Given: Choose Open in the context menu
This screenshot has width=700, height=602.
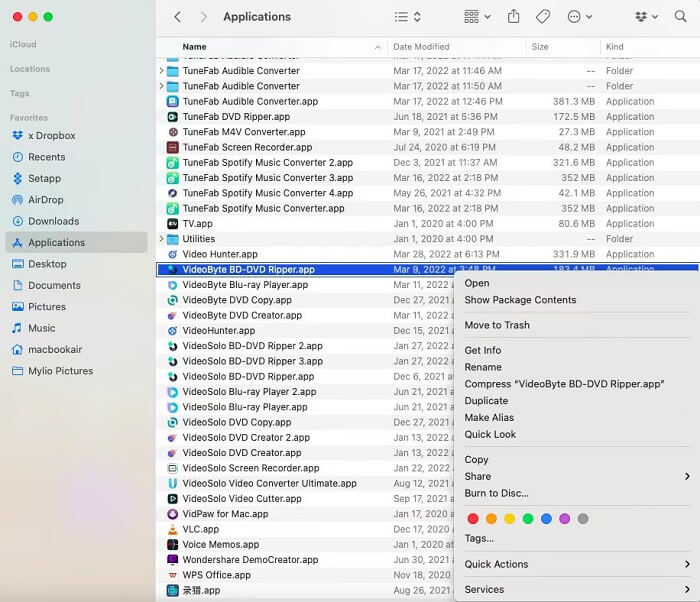Looking at the screenshot, I should tap(477, 283).
